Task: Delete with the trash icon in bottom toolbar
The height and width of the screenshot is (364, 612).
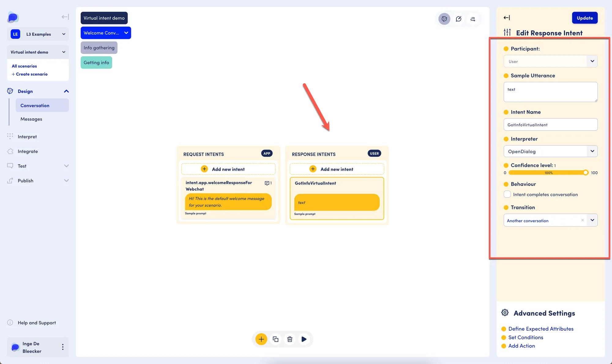Action: (290, 339)
